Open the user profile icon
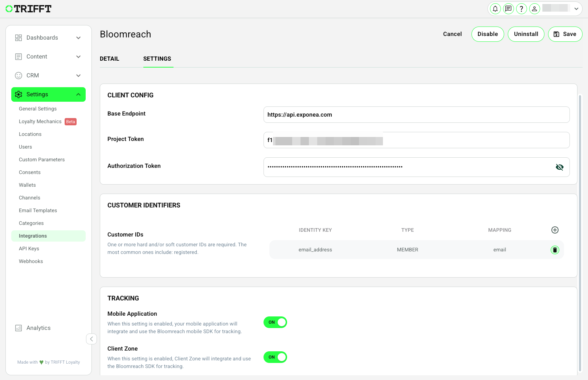Viewport: 588px width, 380px height. tap(534, 9)
